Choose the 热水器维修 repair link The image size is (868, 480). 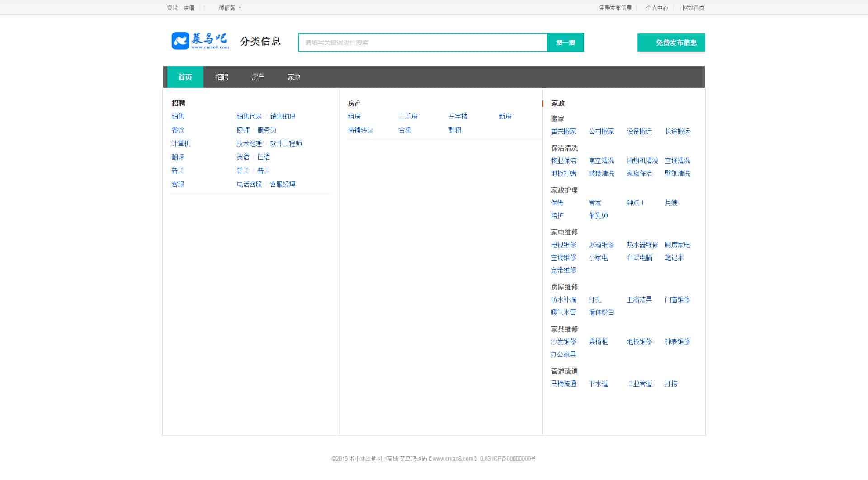[x=642, y=245]
